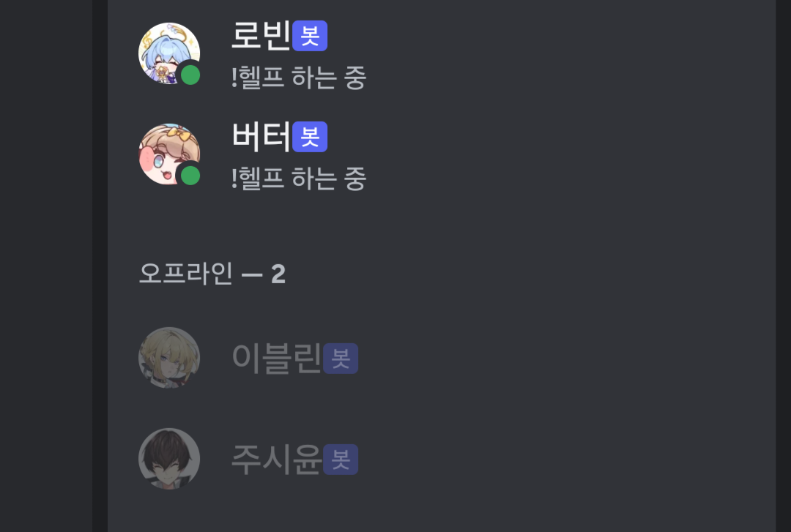Click the 봇 badge beside 이블린
Image resolution: width=791 pixels, height=532 pixels.
pos(341,359)
